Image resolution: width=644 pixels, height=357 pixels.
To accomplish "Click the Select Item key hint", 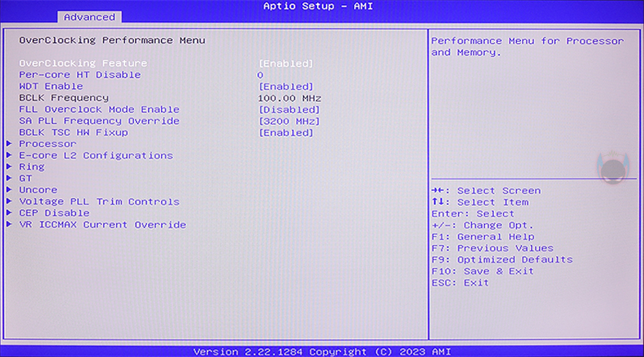I will [480, 203].
